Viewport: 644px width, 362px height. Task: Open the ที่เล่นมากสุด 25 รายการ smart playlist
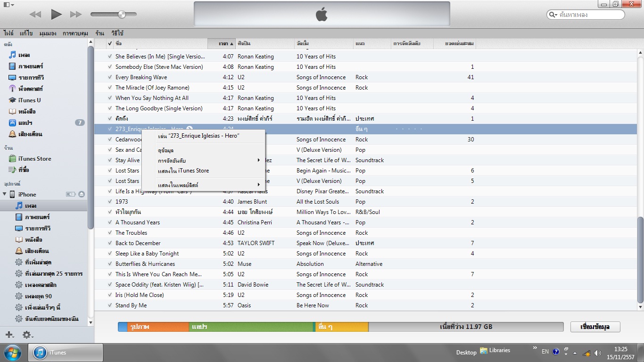pyautogui.click(x=54, y=273)
